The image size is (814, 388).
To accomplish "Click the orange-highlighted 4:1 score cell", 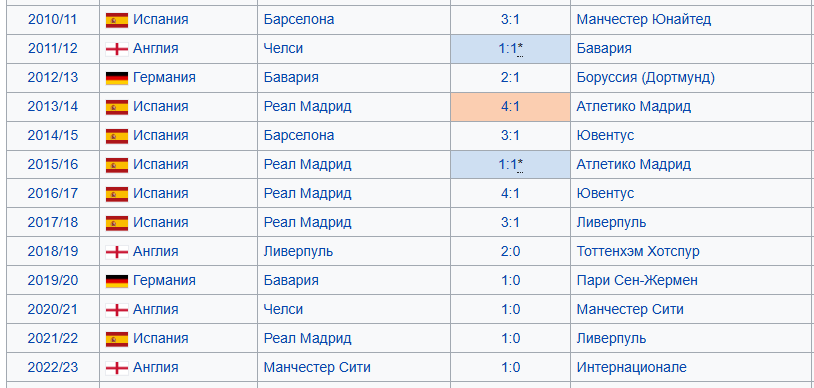I will point(510,107).
